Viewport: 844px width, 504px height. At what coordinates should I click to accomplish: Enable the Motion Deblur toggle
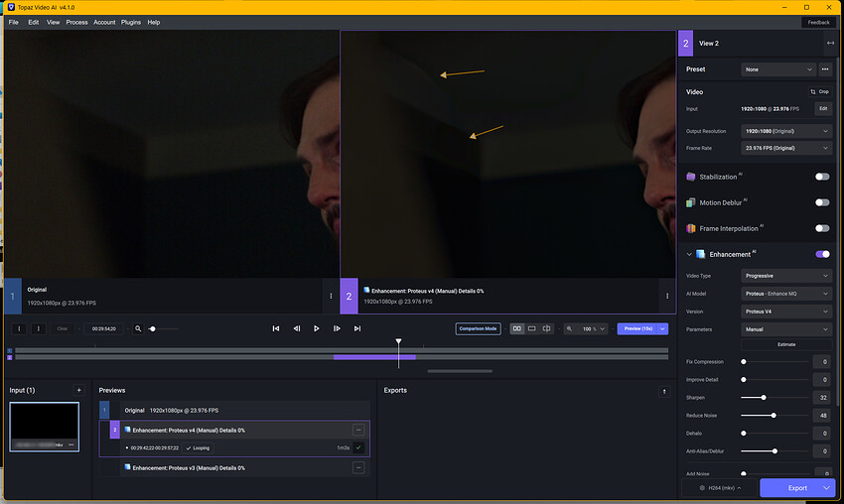pos(822,202)
